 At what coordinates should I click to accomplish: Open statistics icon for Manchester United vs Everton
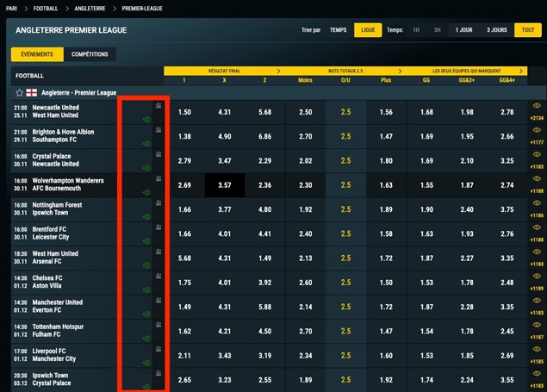click(x=159, y=301)
